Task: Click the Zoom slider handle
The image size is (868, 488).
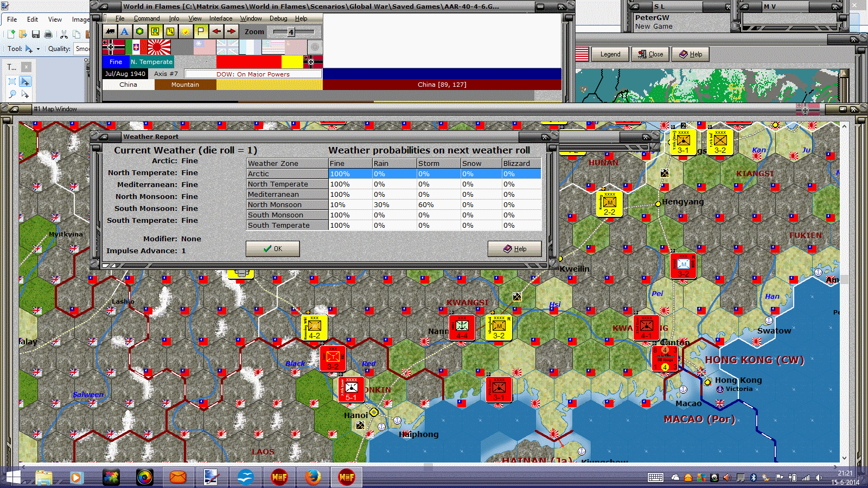Action: (x=291, y=32)
